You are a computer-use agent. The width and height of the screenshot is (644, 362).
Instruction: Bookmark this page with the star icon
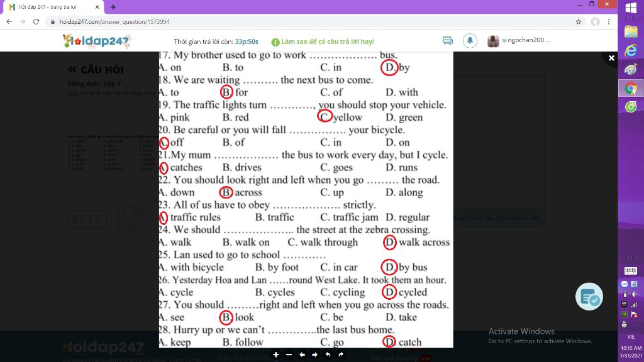coord(579,22)
